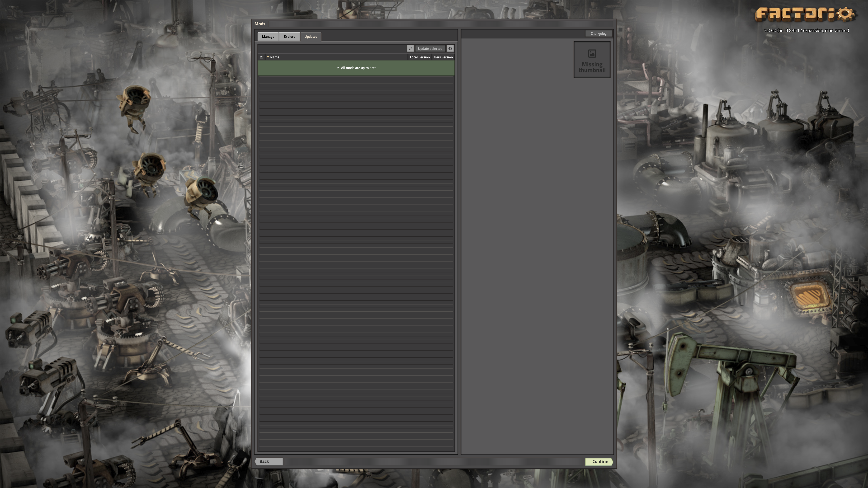This screenshot has height=488, width=868.
Task: Open the Changelog view
Action: click(598, 34)
